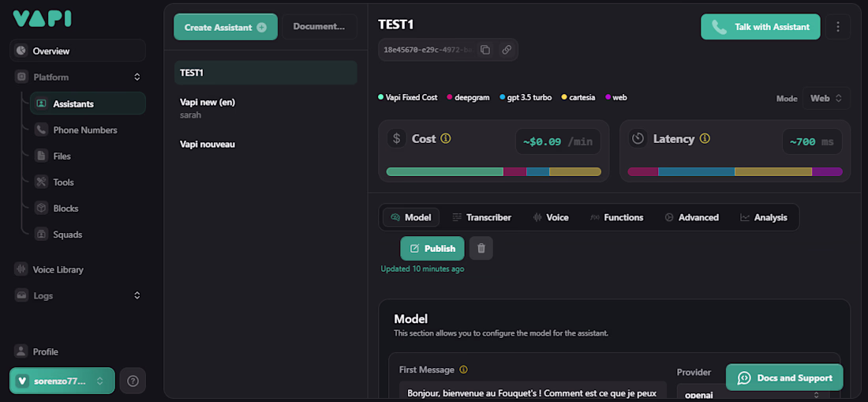This screenshot has height=402, width=868.
Task: Click the Latency info icon
Action: [x=705, y=139]
